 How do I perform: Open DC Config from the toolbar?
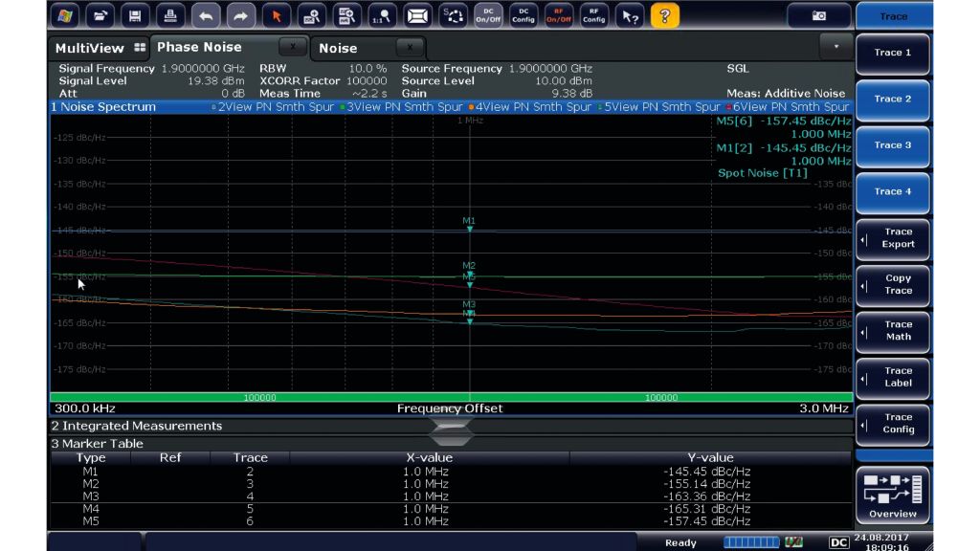(523, 15)
